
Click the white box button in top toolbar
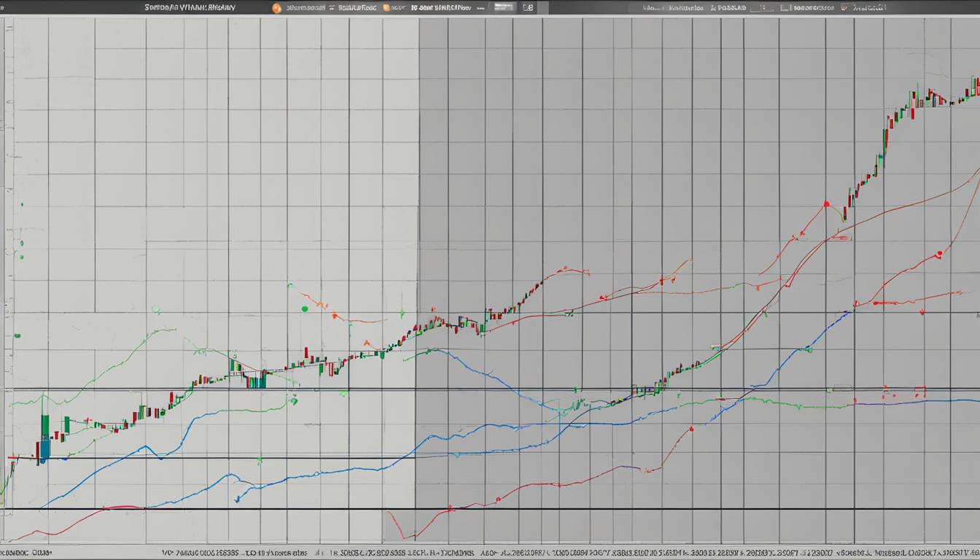click(x=504, y=7)
